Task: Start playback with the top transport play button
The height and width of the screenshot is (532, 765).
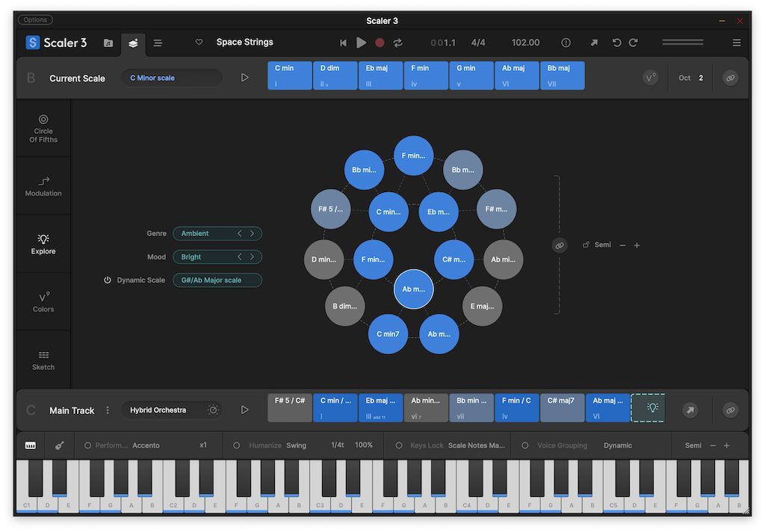Action: (361, 43)
